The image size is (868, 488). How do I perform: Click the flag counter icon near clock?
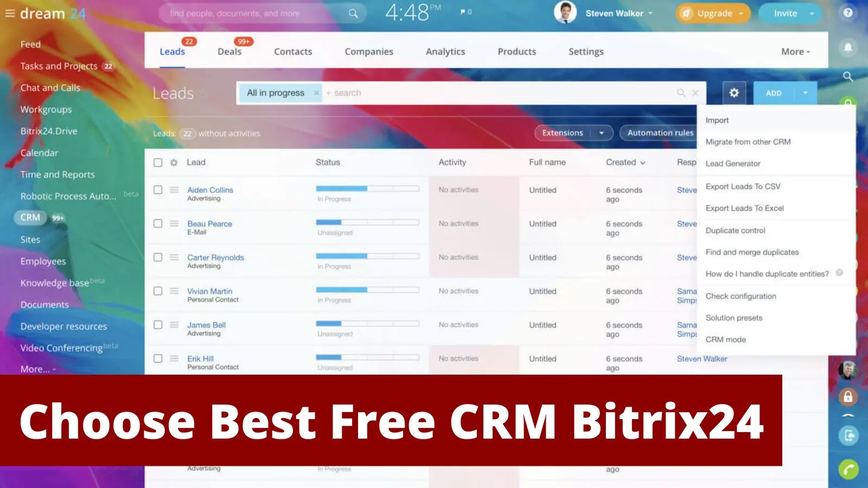[466, 12]
